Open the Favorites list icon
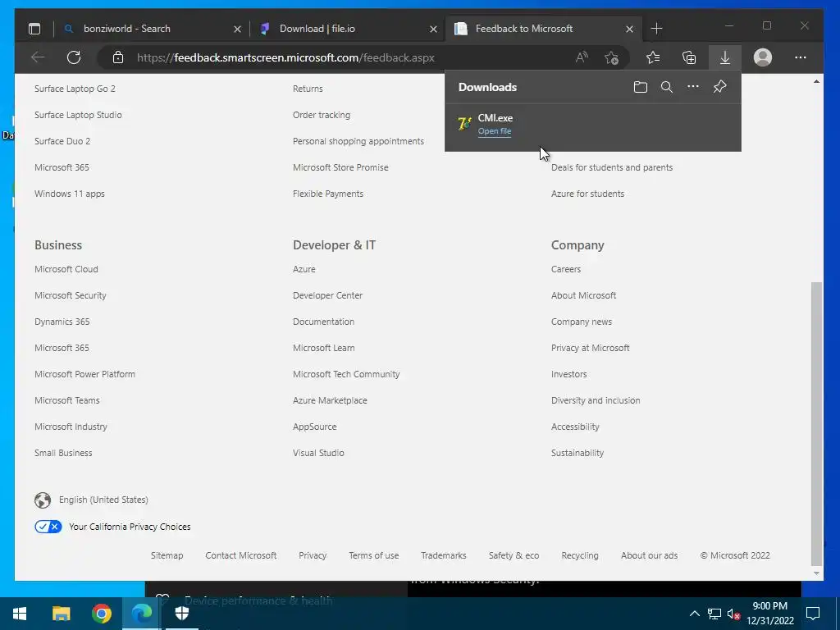Image resolution: width=840 pixels, height=630 pixels. pyautogui.click(x=653, y=57)
